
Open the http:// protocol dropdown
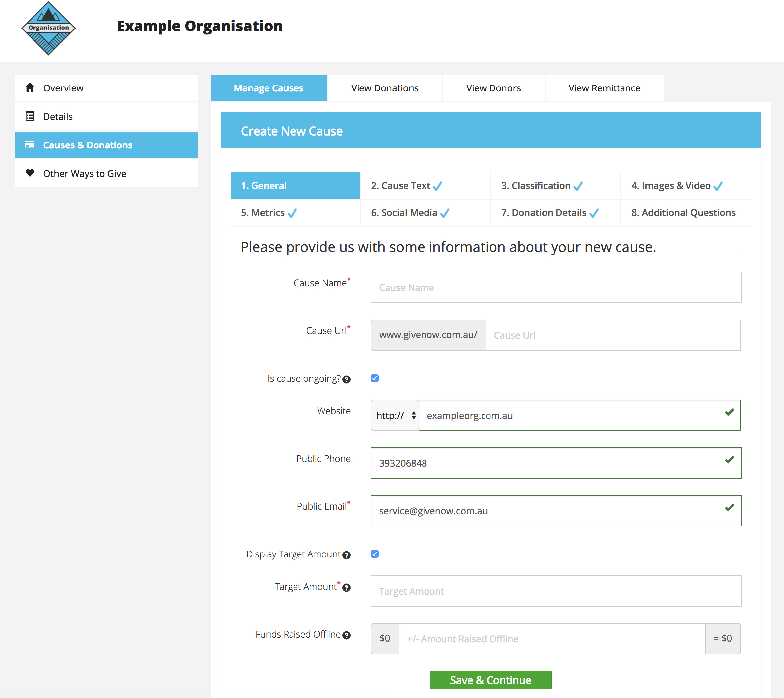[x=395, y=415]
